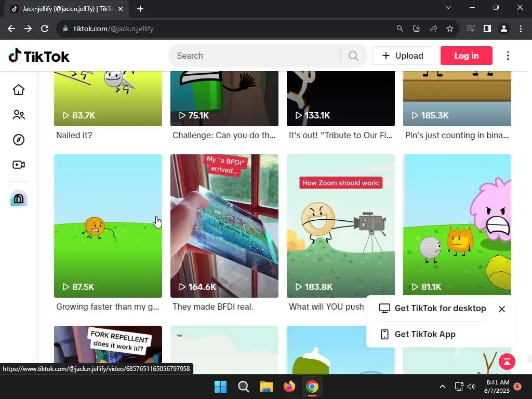This screenshot has height=399, width=532.
Task: Open the 83.7K views video thumbnail
Action: [108, 99]
